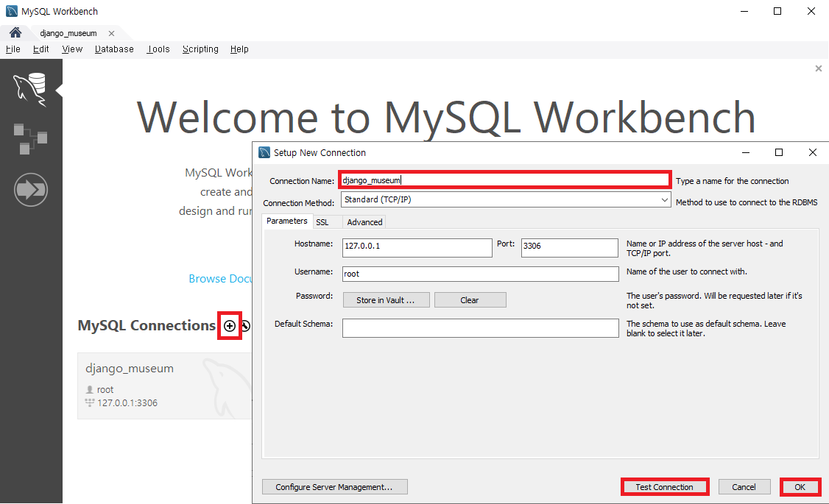
Task: Open the Scripting menu
Action: [x=200, y=49]
